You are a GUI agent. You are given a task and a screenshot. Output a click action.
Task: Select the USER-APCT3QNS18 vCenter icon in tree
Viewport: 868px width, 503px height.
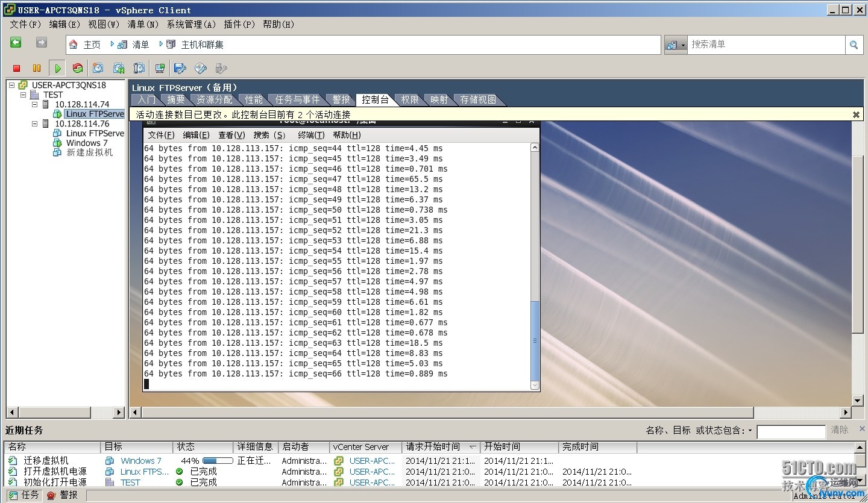pos(23,85)
